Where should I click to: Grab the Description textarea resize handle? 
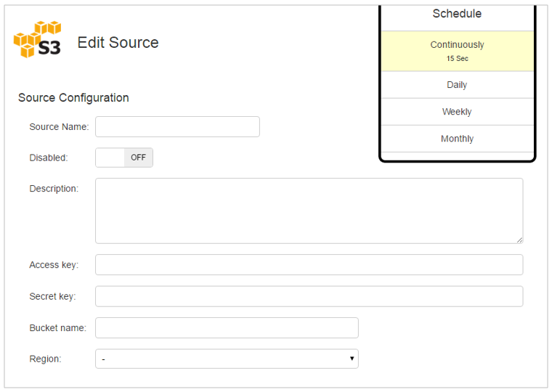(x=519, y=240)
